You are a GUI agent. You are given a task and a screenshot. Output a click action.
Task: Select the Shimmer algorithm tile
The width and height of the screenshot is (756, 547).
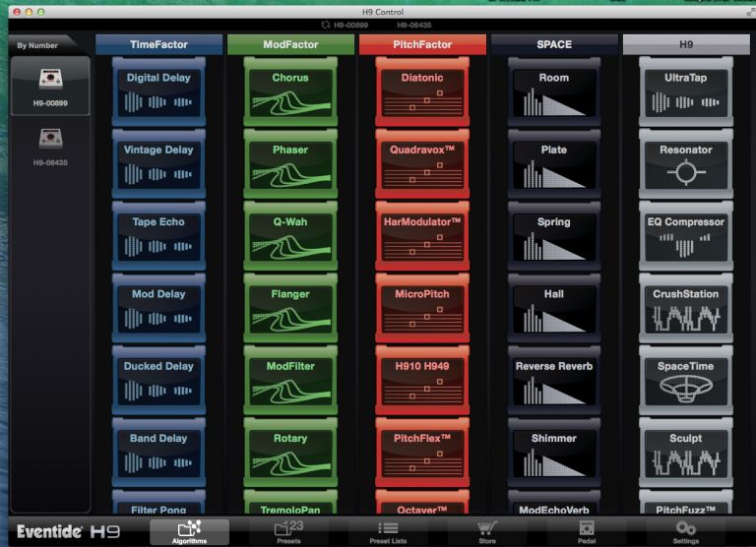pos(554,453)
